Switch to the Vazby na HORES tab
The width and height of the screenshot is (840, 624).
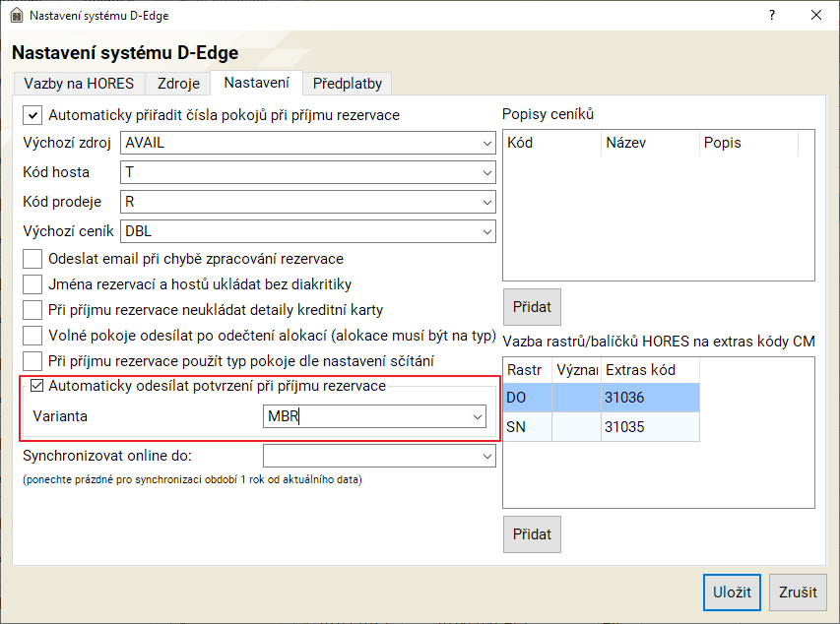pyautogui.click(x=79, y=84)
